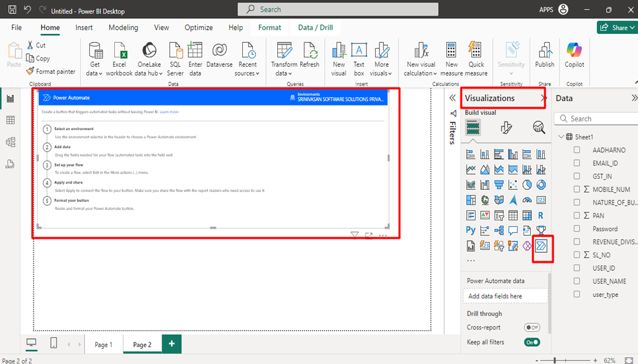This screenshot has height=364, width=638.
Task: Create a Quick measure
Action: [x=476, y=59]
